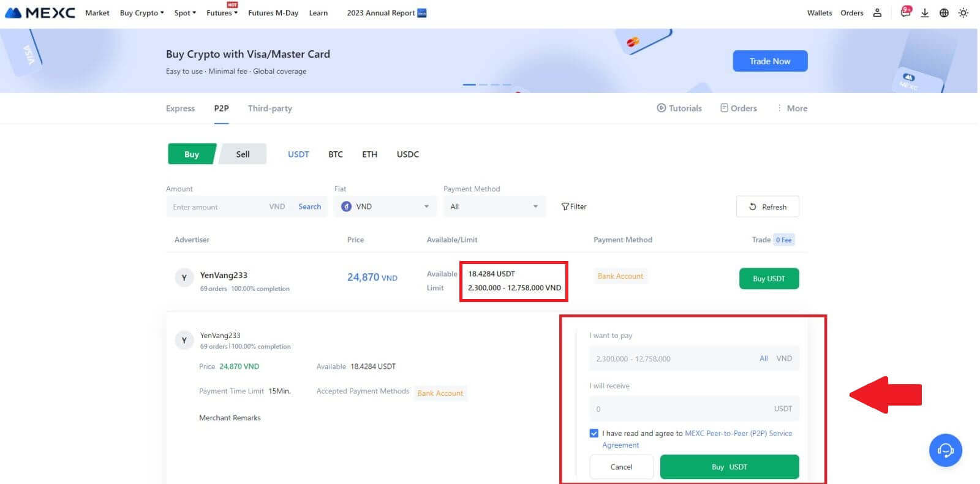980x484 pixels.
Task: Open the notifications message icon
Action: point(905,13)
